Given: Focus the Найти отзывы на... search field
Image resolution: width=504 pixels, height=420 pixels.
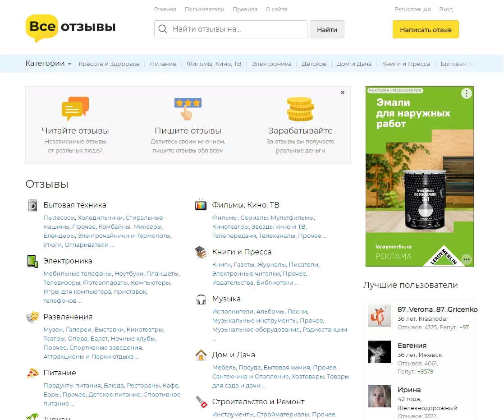Looking at the screenshot, I should [231, 29].
